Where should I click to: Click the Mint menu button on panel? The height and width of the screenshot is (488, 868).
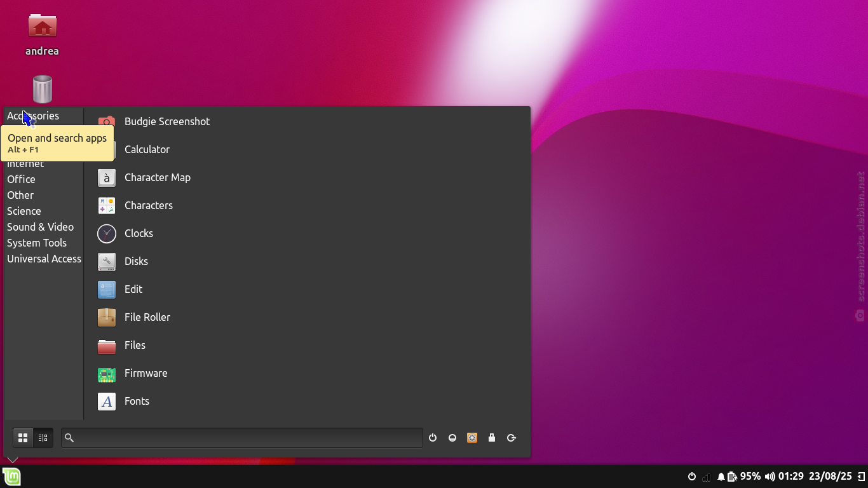tap(11, 477)
